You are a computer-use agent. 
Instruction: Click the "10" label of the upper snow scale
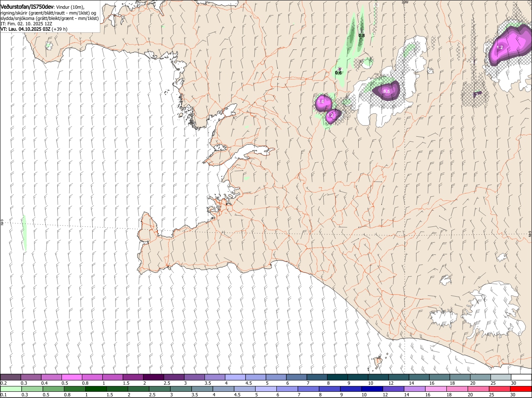[x=370, y=383]
